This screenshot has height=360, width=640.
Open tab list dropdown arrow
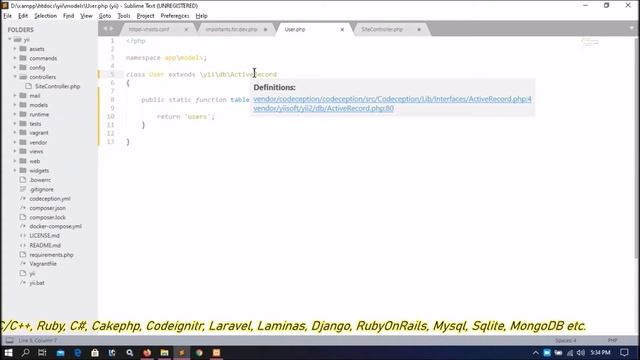pyautogui.click(x=631, y=29)
